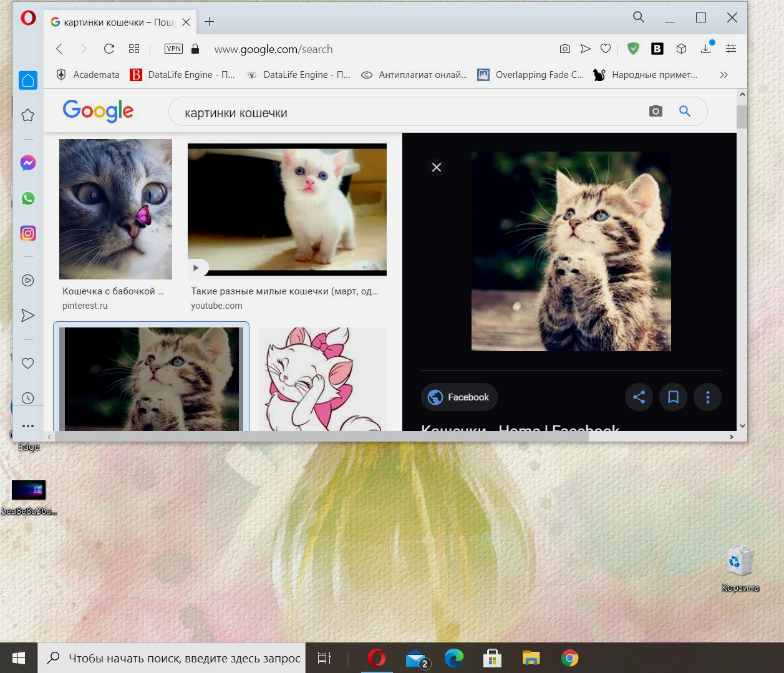Open the Easy Setup menu icon

(x=731, y=49)
